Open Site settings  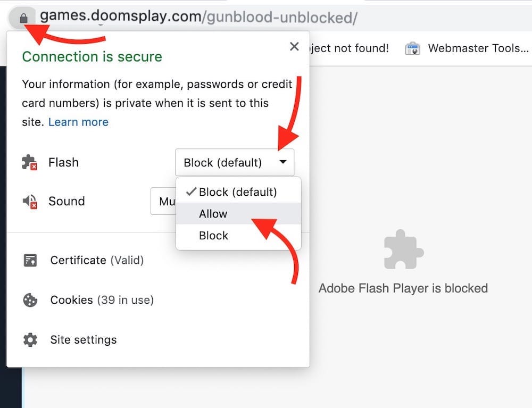tap(84, 340)
